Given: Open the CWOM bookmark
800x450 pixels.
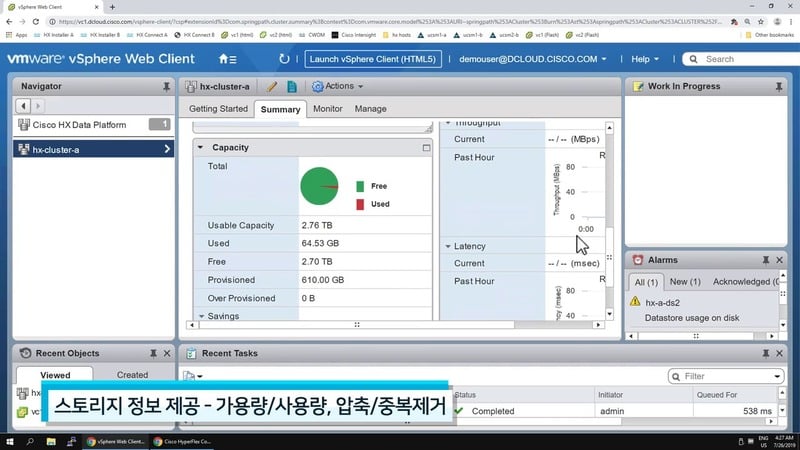Looking at the screenshot, I should pyautogui.click(x=312, y=35).
